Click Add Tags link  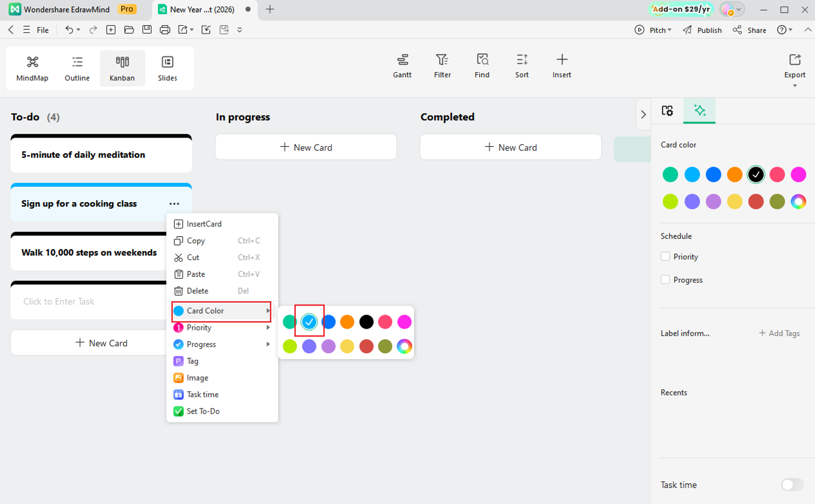(779, 333)
